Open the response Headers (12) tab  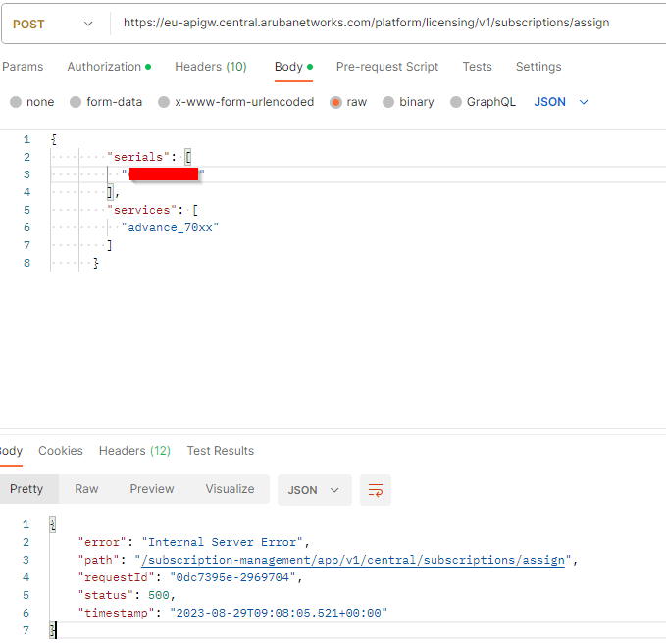(134, 451)
